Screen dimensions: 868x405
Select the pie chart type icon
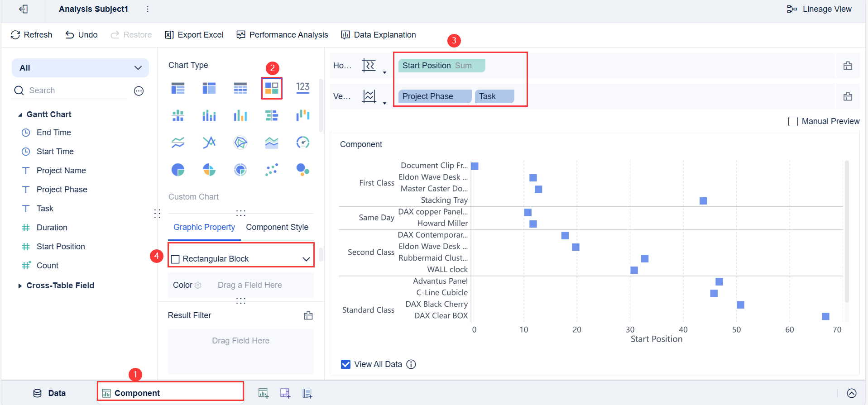[x=178, y=170]
